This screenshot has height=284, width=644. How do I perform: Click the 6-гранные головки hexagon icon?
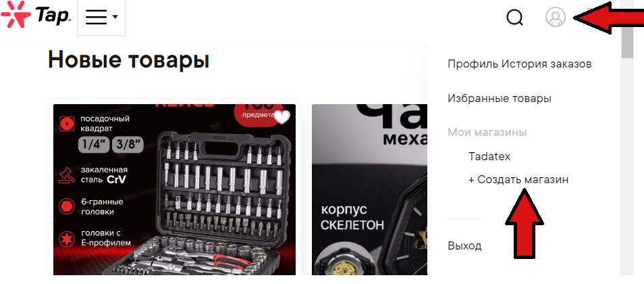(65, 207)
